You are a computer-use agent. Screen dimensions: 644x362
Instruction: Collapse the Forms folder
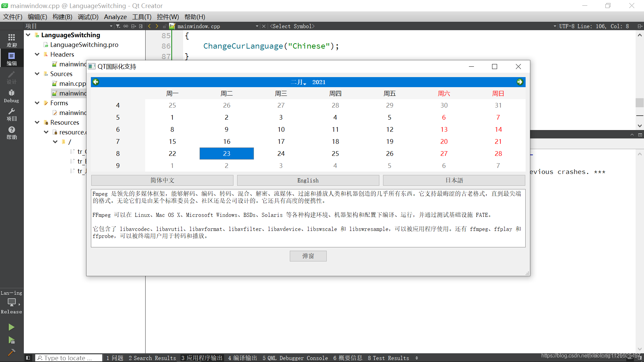(x=37, y=103)
